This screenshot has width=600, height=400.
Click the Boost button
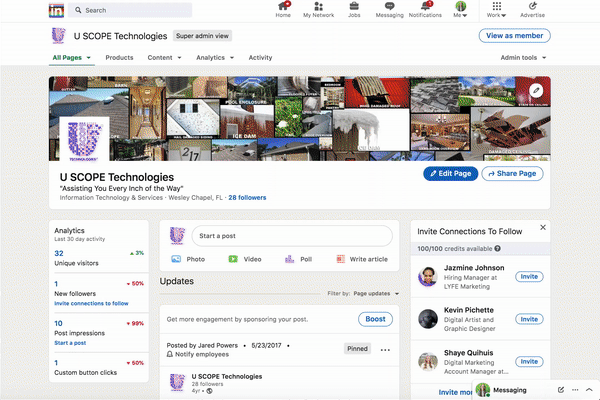(375, 319)
